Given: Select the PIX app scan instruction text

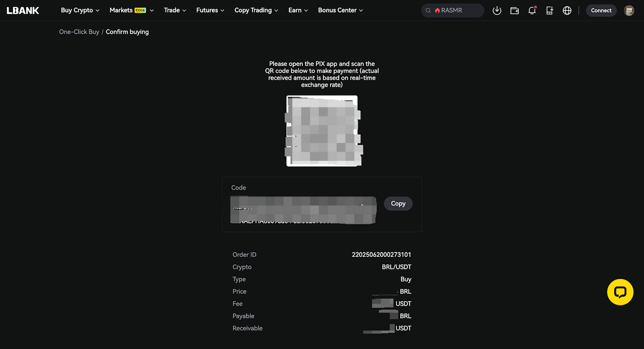Looking at the screenshot, I should tap(322, 75).
